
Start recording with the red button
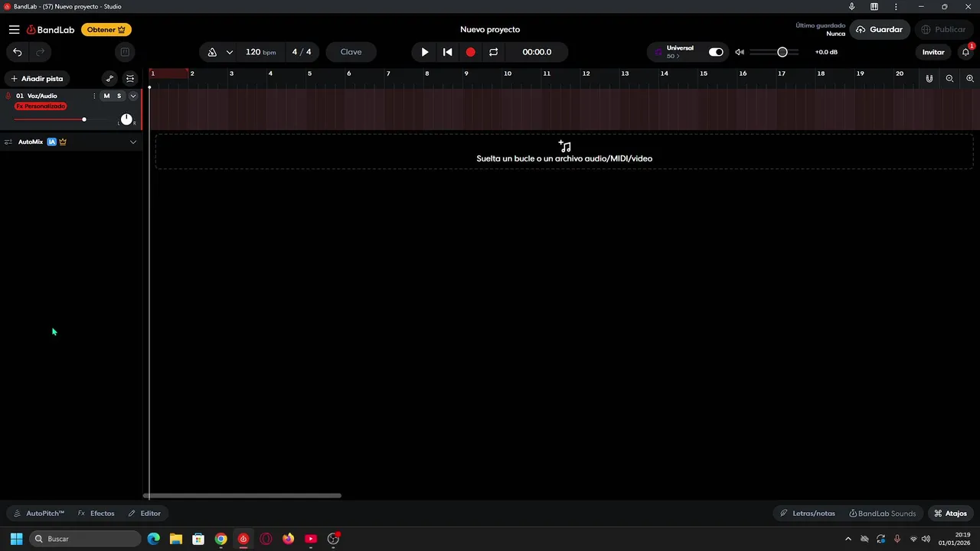471,52
